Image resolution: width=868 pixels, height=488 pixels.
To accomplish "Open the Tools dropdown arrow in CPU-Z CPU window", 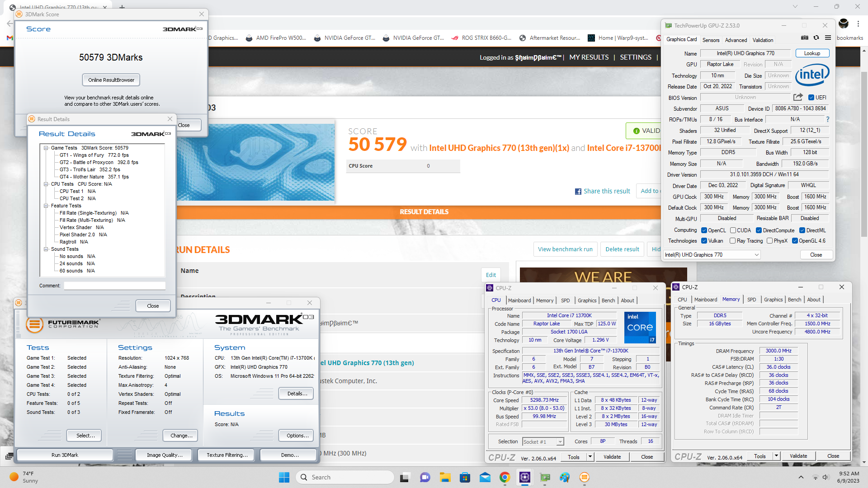I will pyautogui.click(x=590, y=457).
